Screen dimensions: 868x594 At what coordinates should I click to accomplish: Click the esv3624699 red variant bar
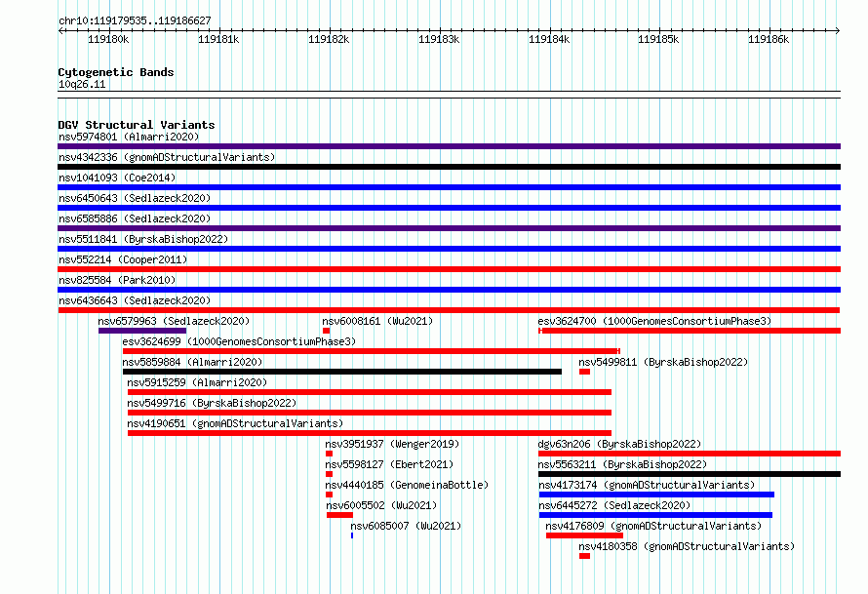(x=372, y=351)
